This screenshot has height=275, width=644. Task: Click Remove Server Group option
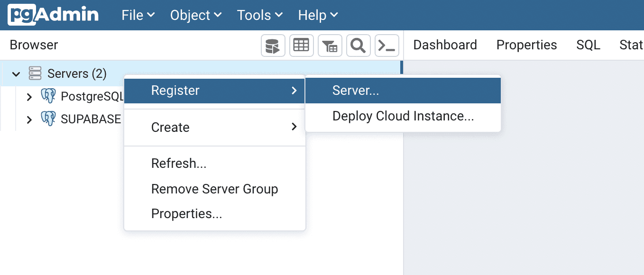[x=214, y=188]
